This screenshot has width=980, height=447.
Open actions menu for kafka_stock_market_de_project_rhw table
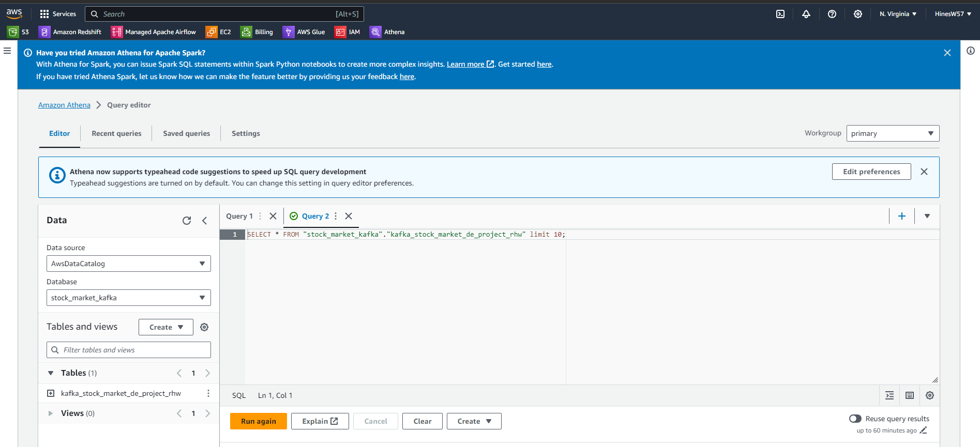point(208,393)
